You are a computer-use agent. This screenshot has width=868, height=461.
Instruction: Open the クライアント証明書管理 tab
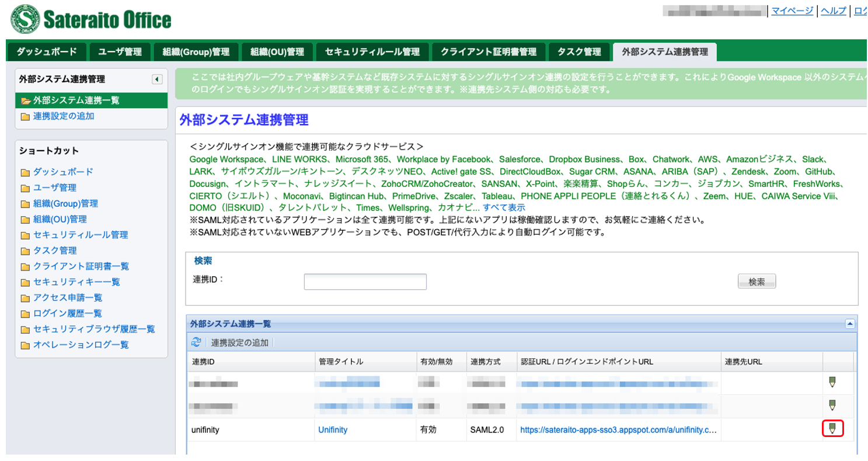coord(489,51)
